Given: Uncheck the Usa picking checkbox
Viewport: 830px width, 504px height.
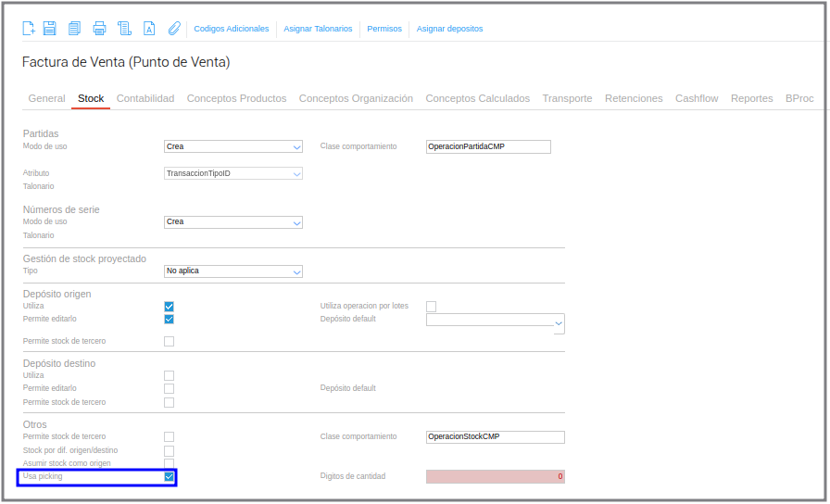Looking at the screenshot, I should point(169,476).
